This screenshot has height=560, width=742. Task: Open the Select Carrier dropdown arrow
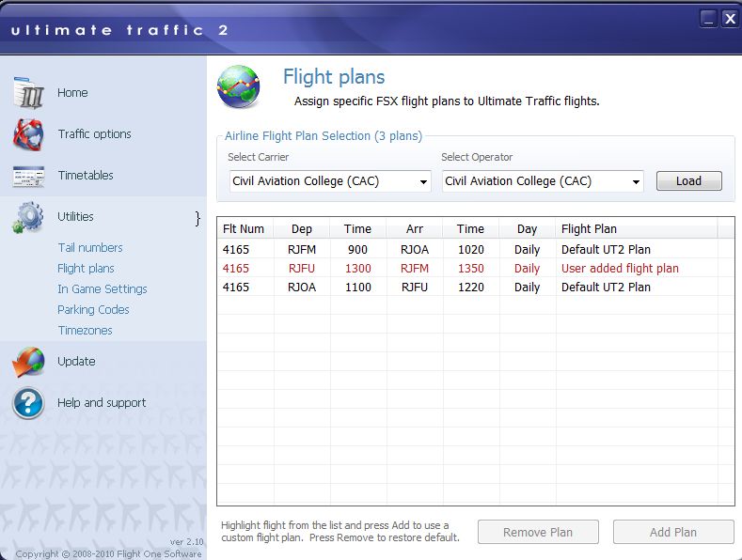click(423, 182)
